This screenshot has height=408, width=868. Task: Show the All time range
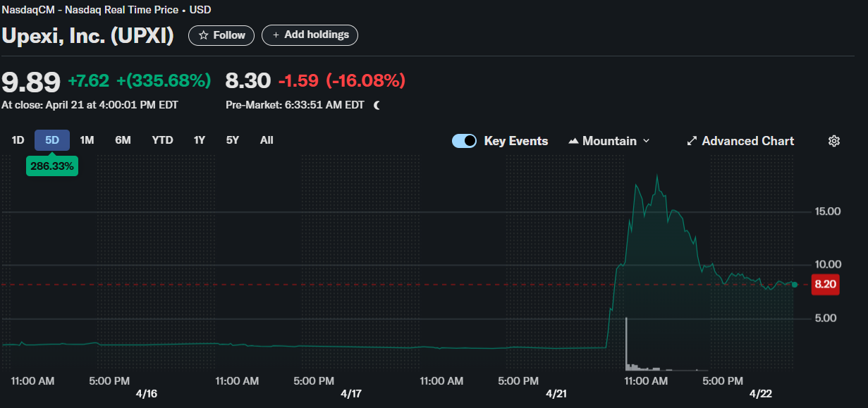pos(267,140)
